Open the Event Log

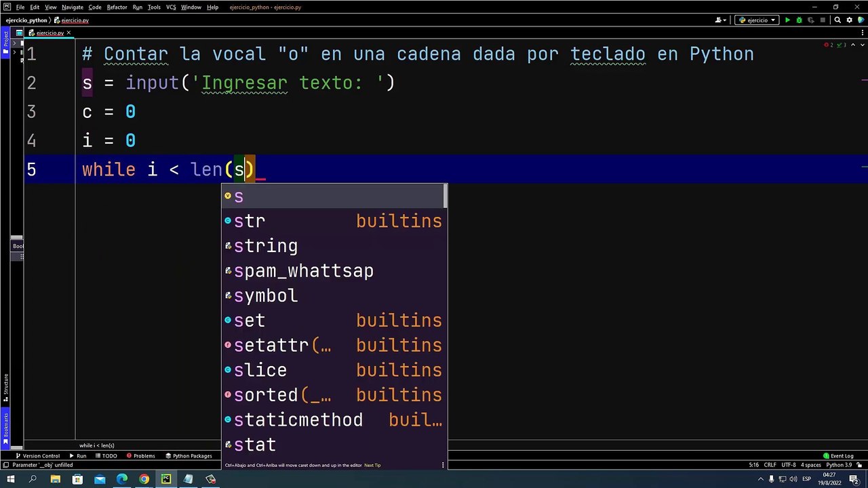click(838, 456)
